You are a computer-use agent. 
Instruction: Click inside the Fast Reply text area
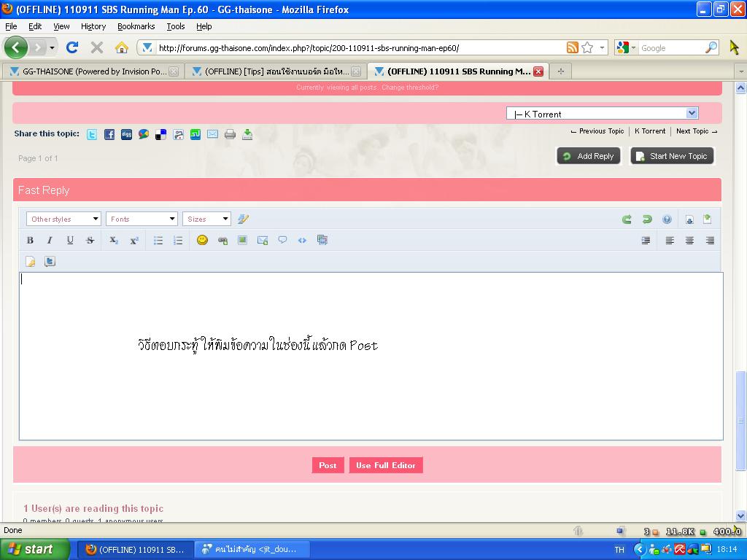click(371, 356)
